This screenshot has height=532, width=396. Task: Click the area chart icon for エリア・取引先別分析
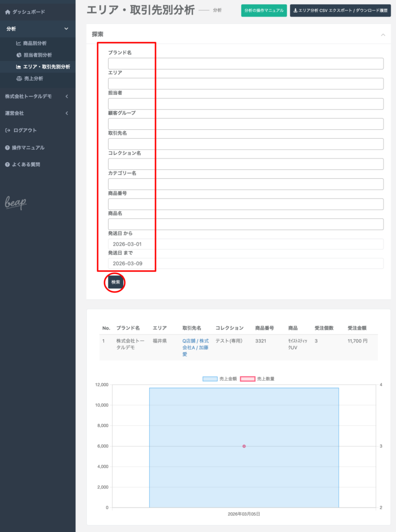click(19, 67)
